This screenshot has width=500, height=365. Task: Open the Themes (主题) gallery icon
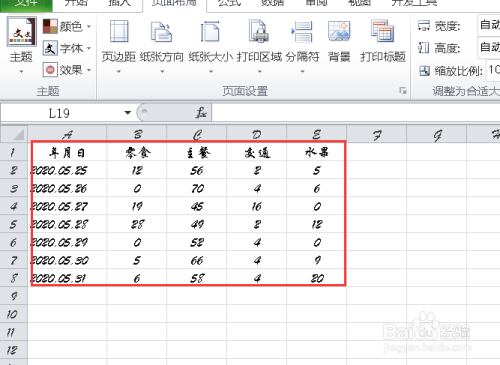21,32
